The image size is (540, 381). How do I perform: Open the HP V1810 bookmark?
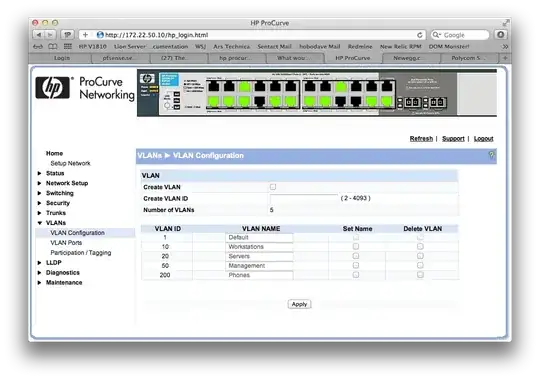(x=92, y=47)
